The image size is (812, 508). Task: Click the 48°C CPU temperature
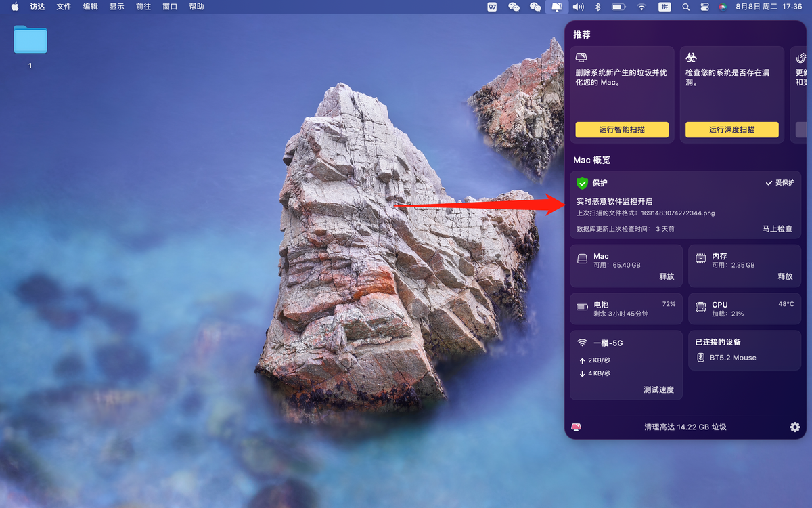click(786, 304)
